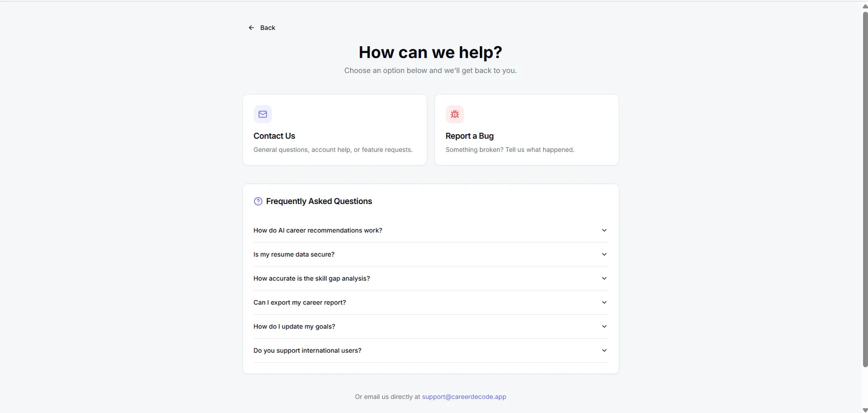Open "How do I update my goals?" question
The width and height of the screenshot is (868, 413).
coord(431,327)
